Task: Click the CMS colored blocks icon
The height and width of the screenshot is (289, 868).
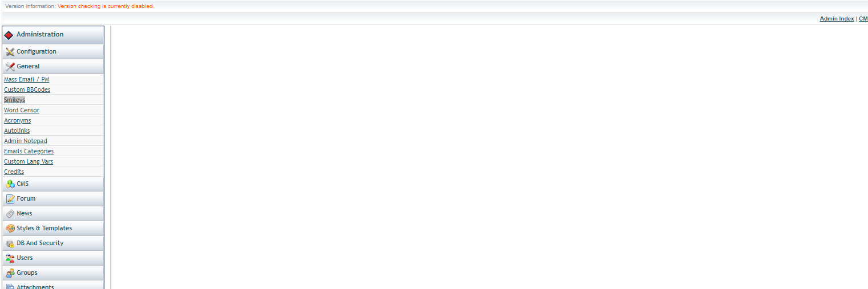Action: tap(10, 184)
